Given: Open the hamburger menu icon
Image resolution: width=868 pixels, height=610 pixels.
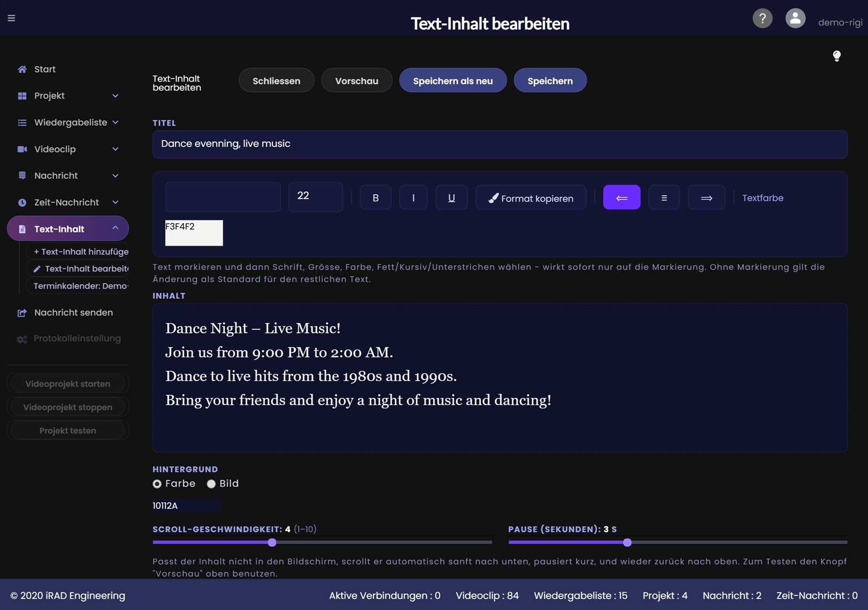Looking at the screenshot, I should point(11,18).
